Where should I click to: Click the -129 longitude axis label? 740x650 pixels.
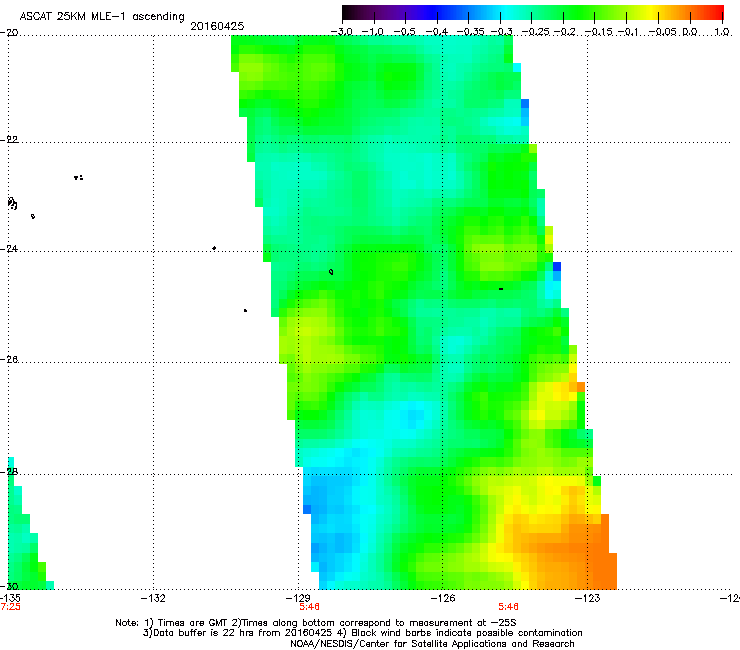pyautogui.click(x=298, y=599)
